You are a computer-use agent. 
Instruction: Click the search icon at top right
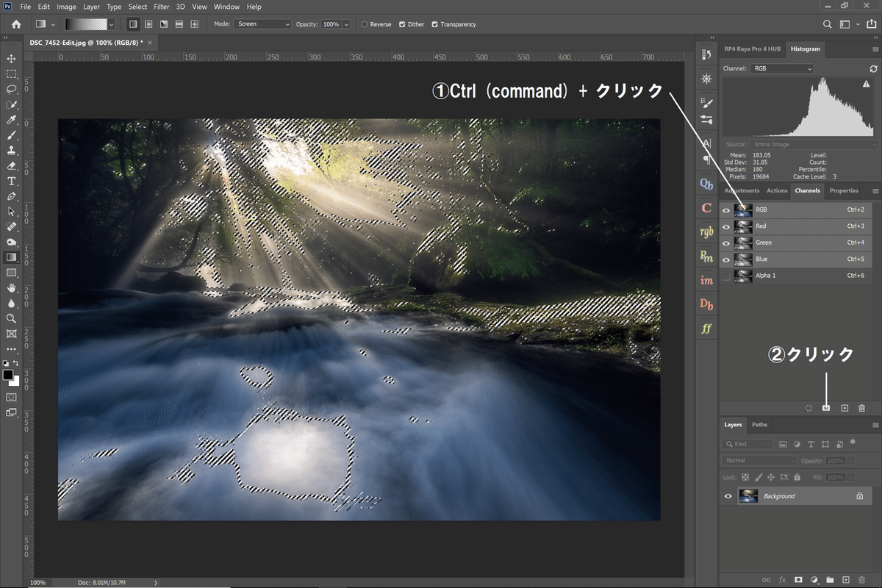coord(828,24)
